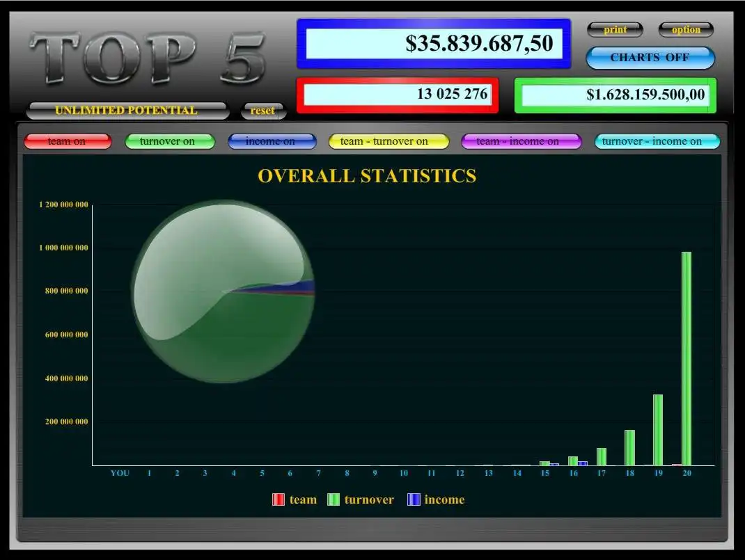Click the TOP 5 logo
Viewport: 745px width, 560px height.
[148, 58]
